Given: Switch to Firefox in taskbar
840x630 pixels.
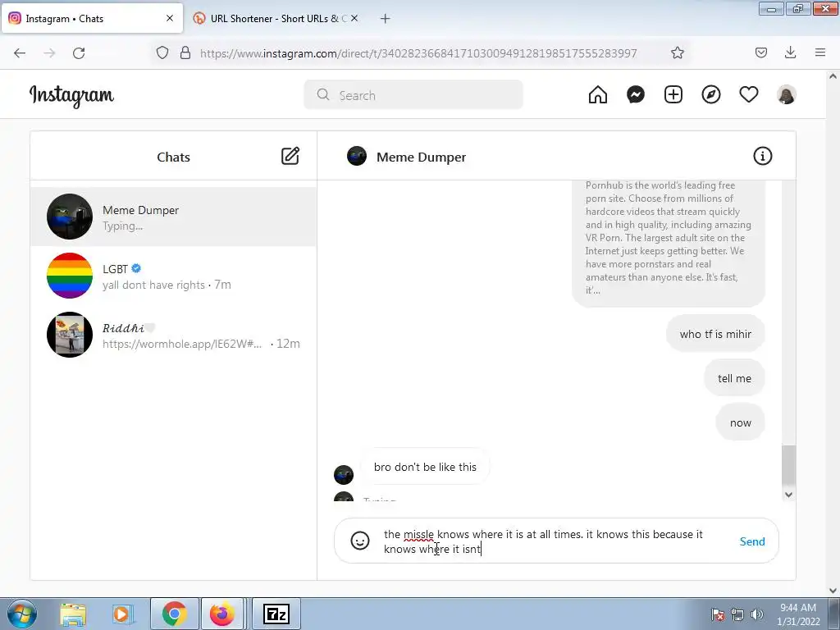Looking at the screenshot, I should click(x=221, y=614).
